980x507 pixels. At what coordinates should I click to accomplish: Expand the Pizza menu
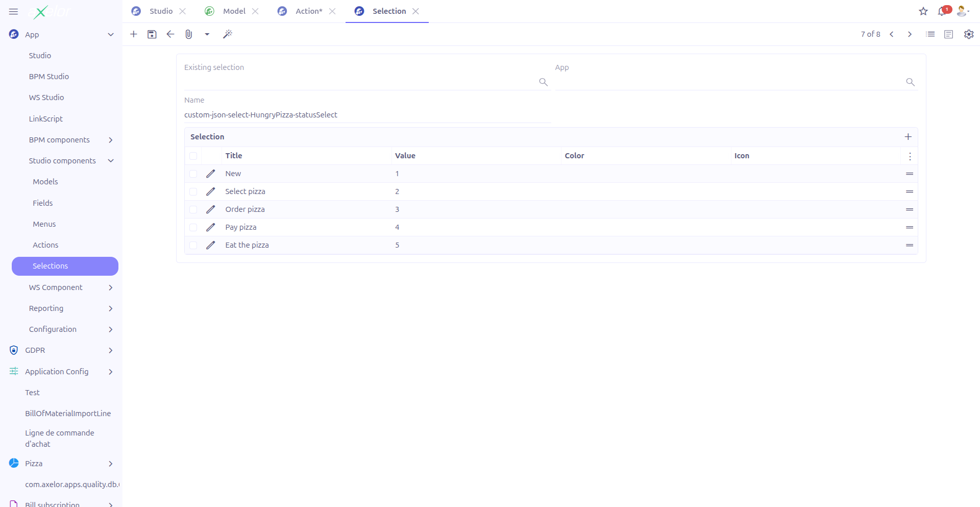[x=111, y=464]
